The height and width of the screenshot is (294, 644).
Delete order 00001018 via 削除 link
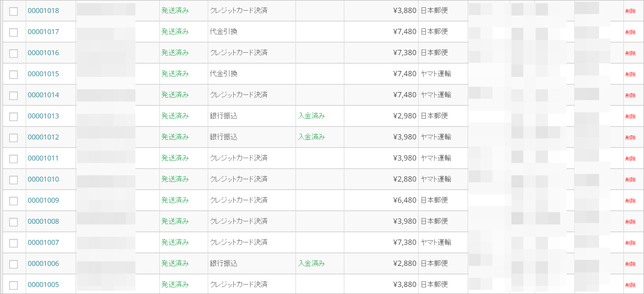(630, 11)
